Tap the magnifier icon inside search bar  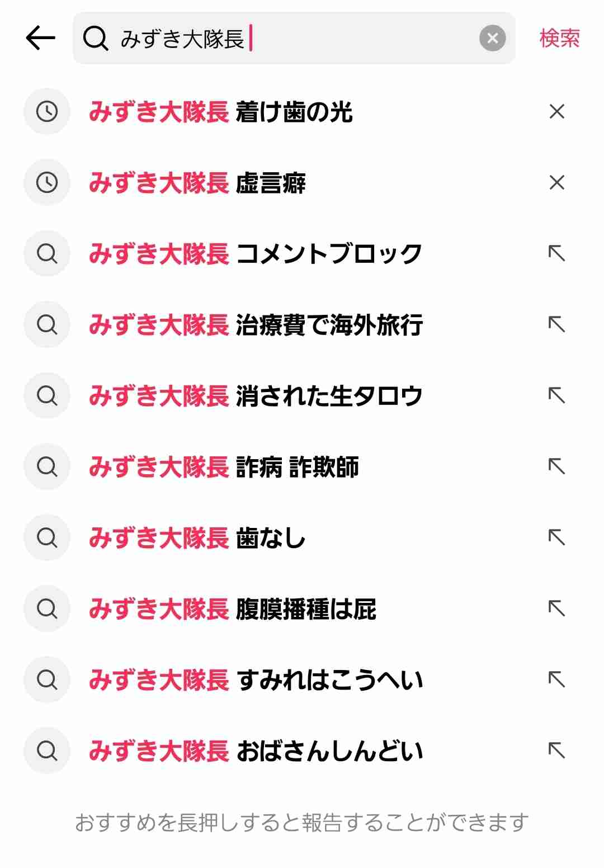96,39
